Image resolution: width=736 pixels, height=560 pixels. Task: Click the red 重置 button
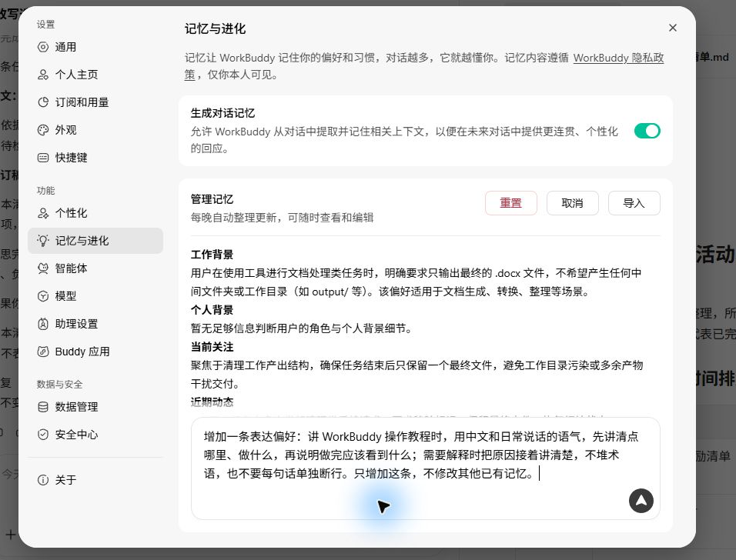510,203
